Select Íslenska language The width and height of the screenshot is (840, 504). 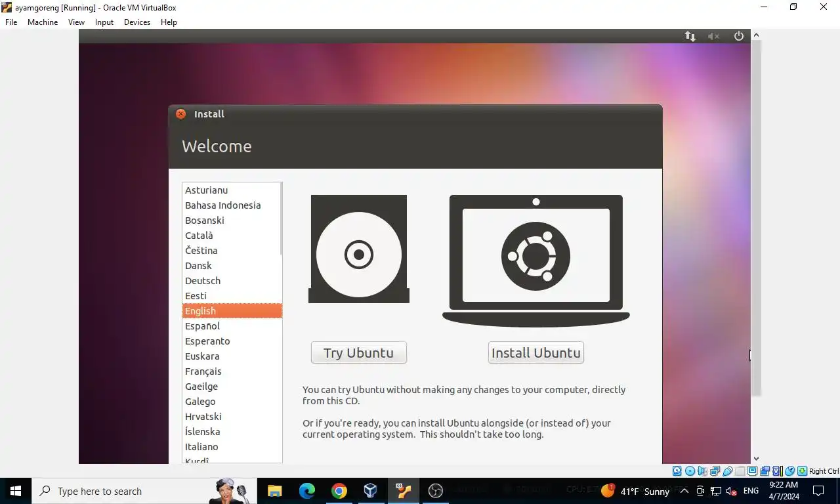(231, 431)
